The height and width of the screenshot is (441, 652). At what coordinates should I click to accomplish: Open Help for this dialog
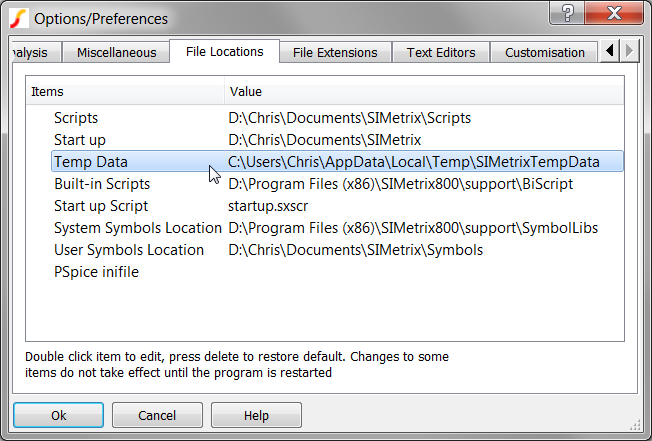click(256, 415)
